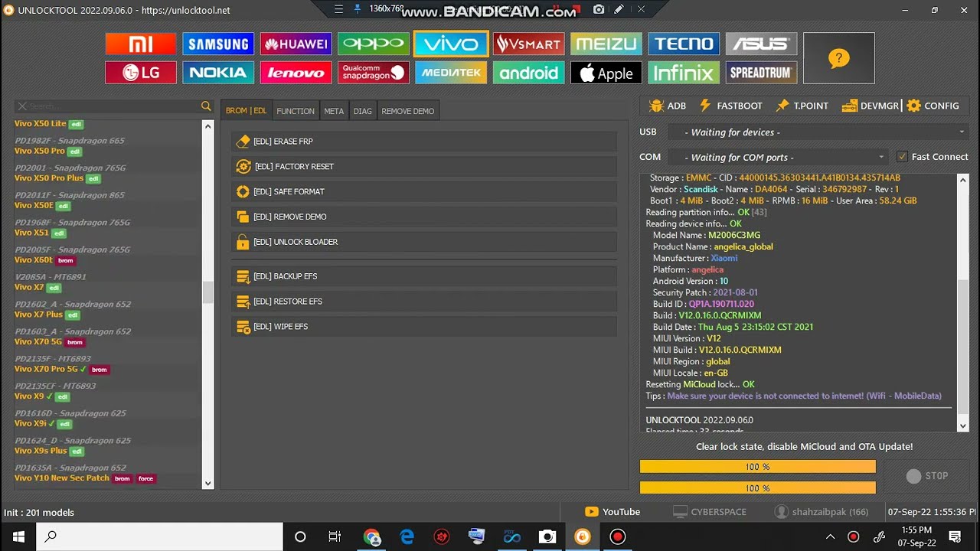The width and height of the screenshot is (980, 551).
Task: Choose the MediaTek brand tile
Action: (451, 73)
